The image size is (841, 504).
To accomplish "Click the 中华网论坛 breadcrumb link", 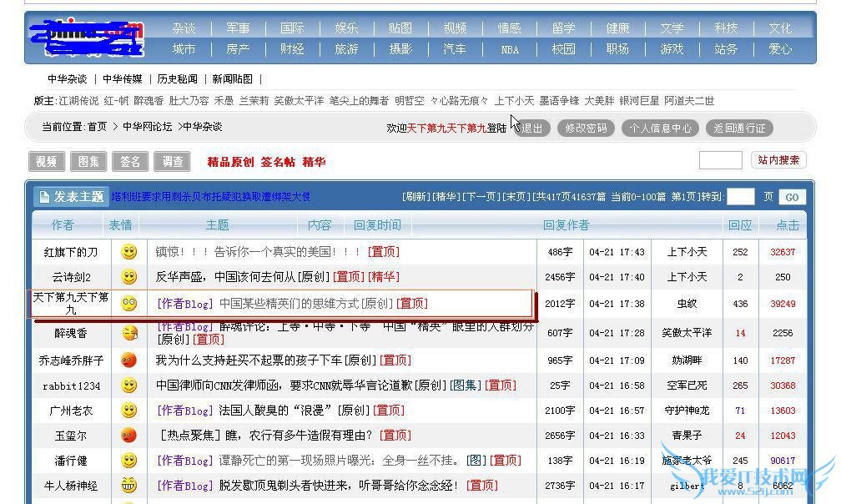I will pyautogui.click(x=148, y=127).
